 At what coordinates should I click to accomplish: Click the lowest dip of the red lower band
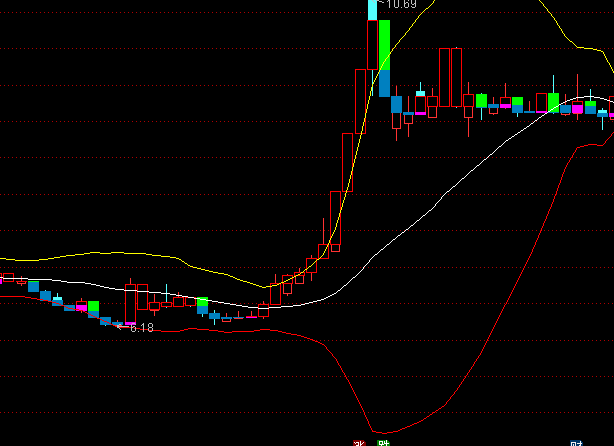[381, 433]
